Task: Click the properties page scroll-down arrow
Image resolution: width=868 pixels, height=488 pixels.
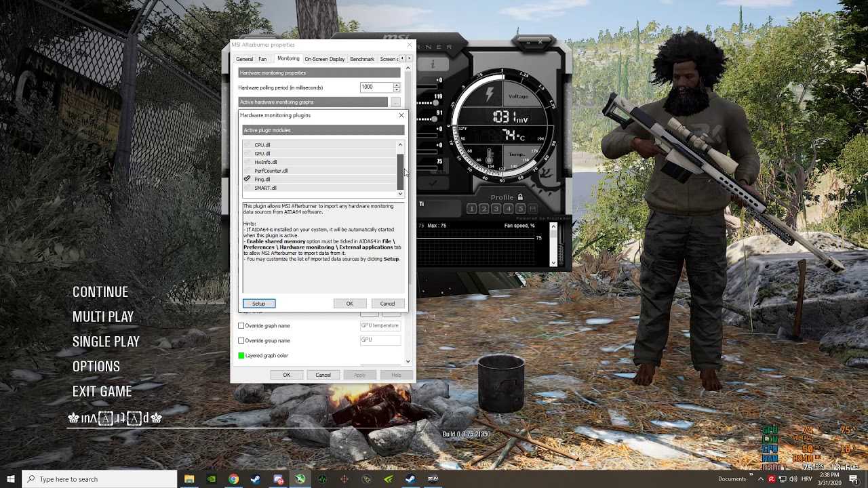Action: click(408, 361)
